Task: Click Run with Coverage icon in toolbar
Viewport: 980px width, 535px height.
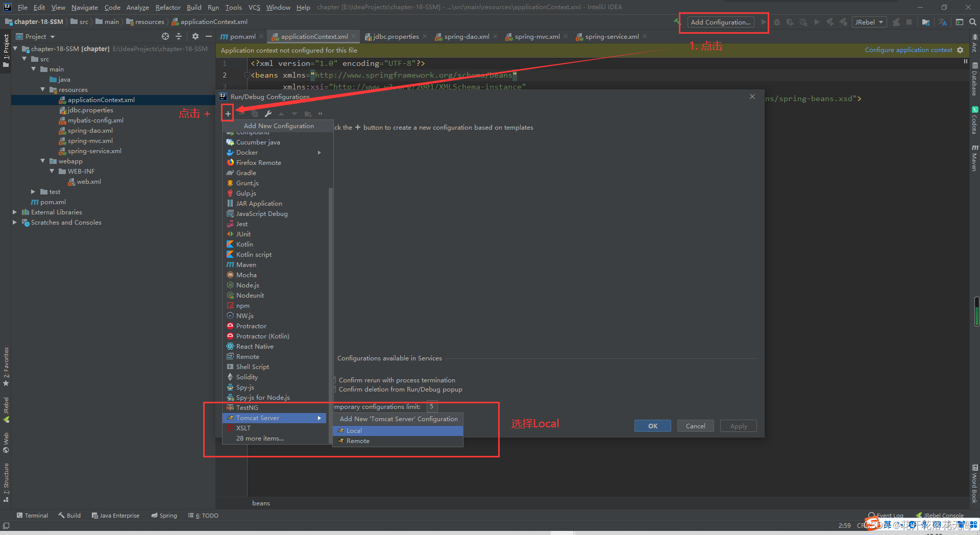Action: 790,22
